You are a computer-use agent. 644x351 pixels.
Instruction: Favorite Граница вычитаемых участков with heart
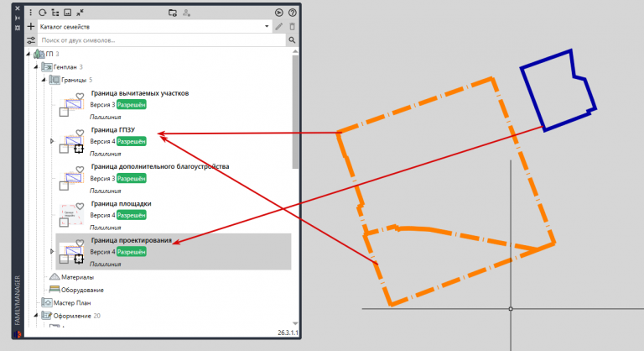(x=80, y=96)
